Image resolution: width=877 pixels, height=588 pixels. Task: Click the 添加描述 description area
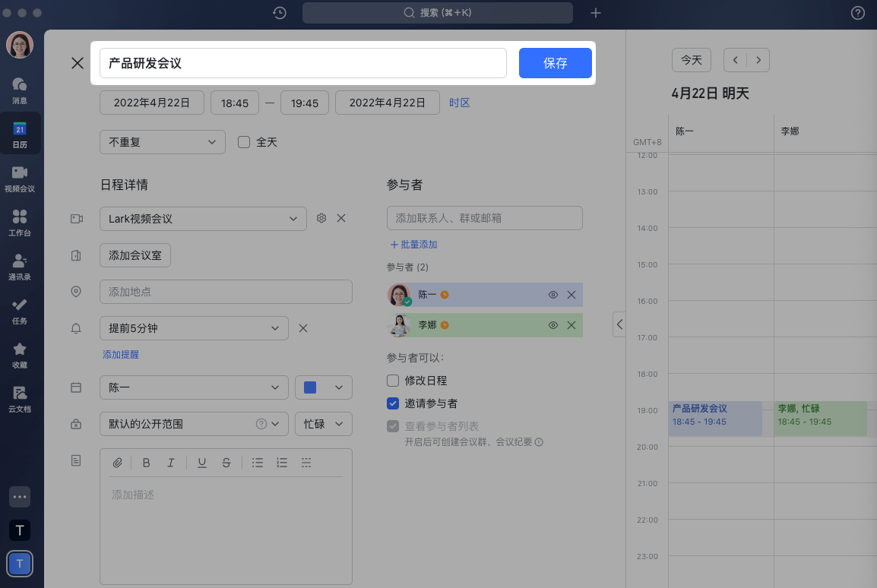(x=226, y=530)
